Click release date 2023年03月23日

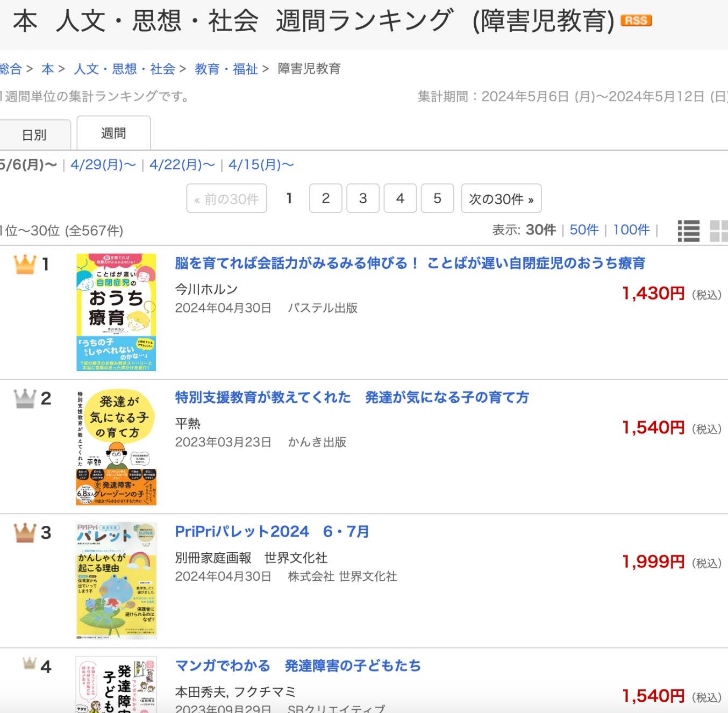pos(223,443)
